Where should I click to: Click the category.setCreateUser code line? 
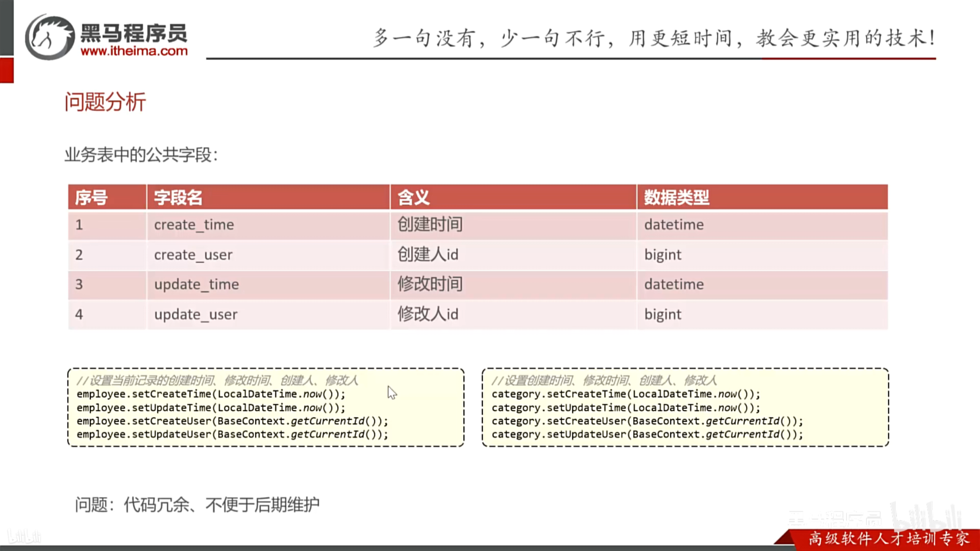coord(647,421)
